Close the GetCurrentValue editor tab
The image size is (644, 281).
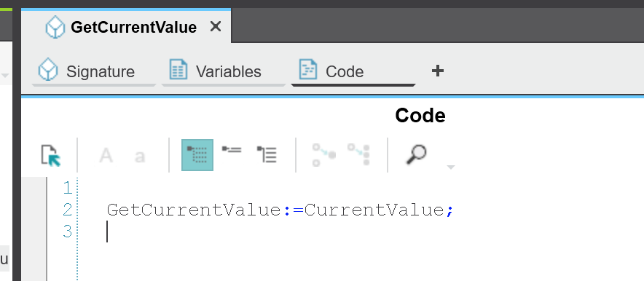(215, 27)
